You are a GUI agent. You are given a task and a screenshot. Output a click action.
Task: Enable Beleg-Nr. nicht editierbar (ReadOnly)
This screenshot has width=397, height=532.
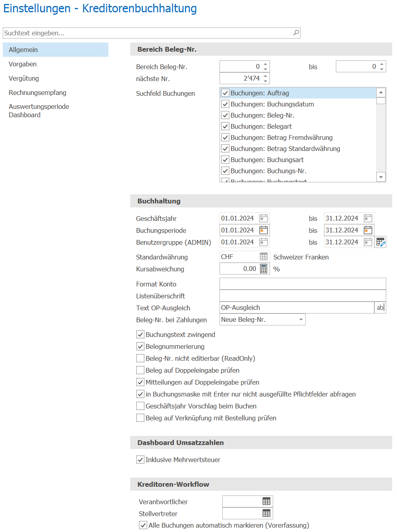coord(140,358)
